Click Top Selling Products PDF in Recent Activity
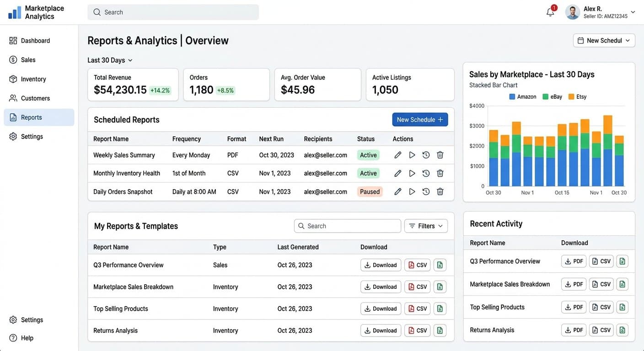The width and height of the screenshot is (644, 351). pos(574,307)
